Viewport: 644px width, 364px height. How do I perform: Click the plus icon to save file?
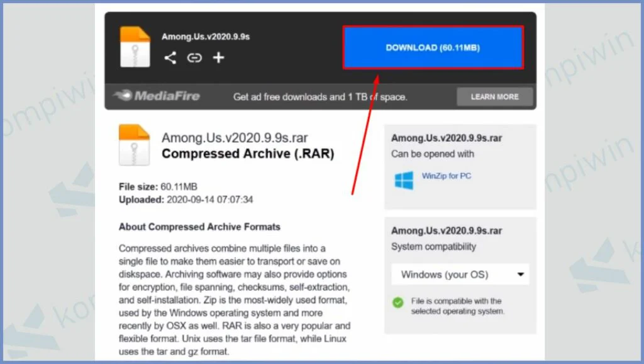[x=218, y=58]
